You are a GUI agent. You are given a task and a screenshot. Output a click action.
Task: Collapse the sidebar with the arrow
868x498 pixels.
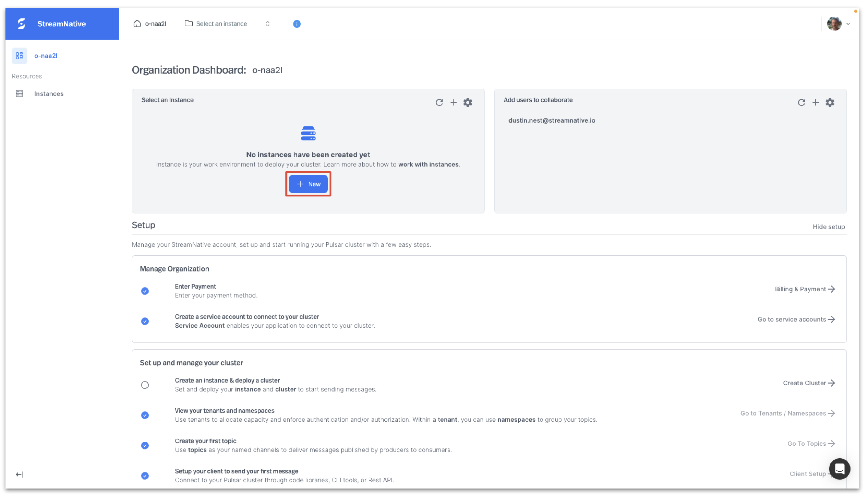tap(20, 474)
